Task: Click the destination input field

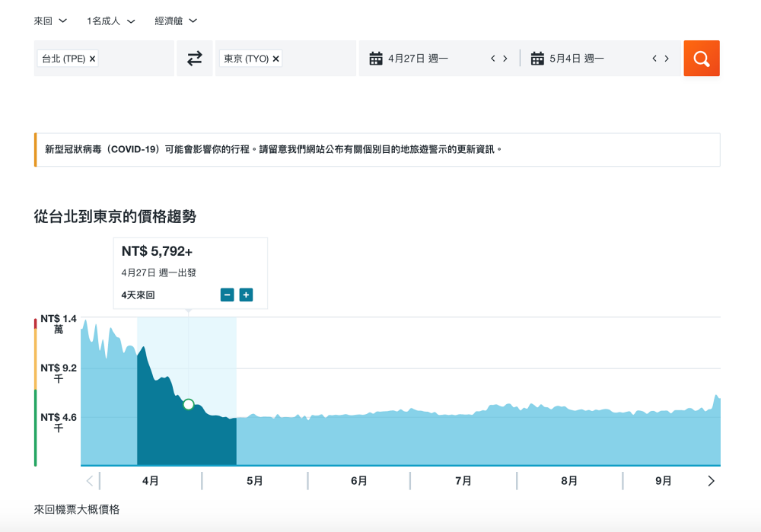Action: 285,59
